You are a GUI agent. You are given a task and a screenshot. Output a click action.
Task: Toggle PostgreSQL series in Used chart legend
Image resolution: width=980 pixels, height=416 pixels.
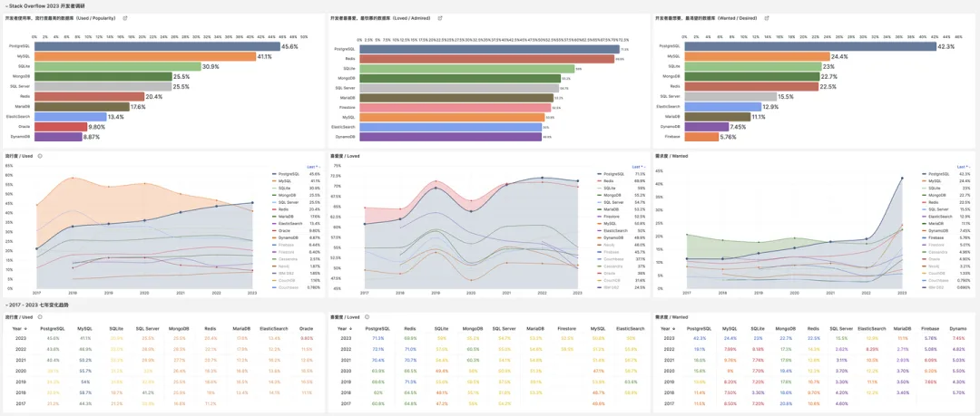289,174
